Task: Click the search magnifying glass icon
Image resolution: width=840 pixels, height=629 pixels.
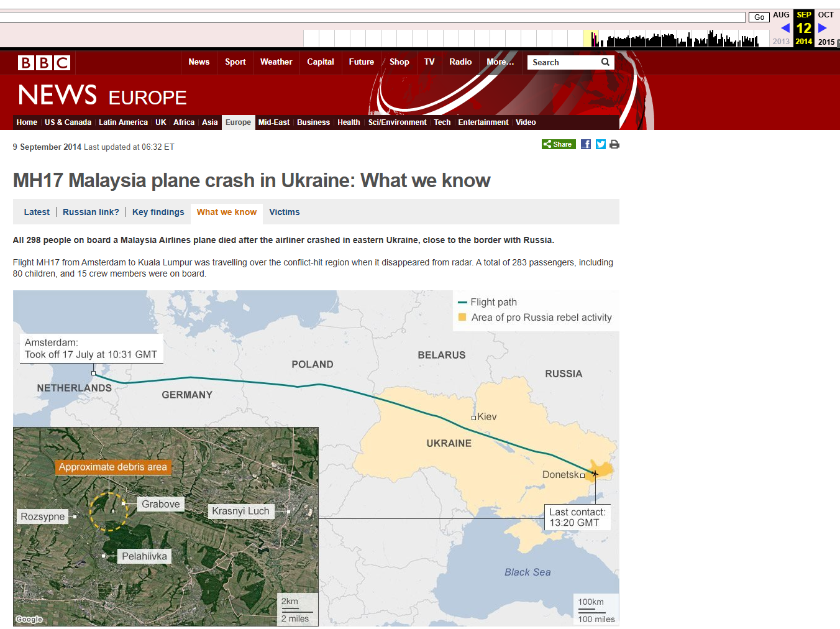Action: click(605, 62)
